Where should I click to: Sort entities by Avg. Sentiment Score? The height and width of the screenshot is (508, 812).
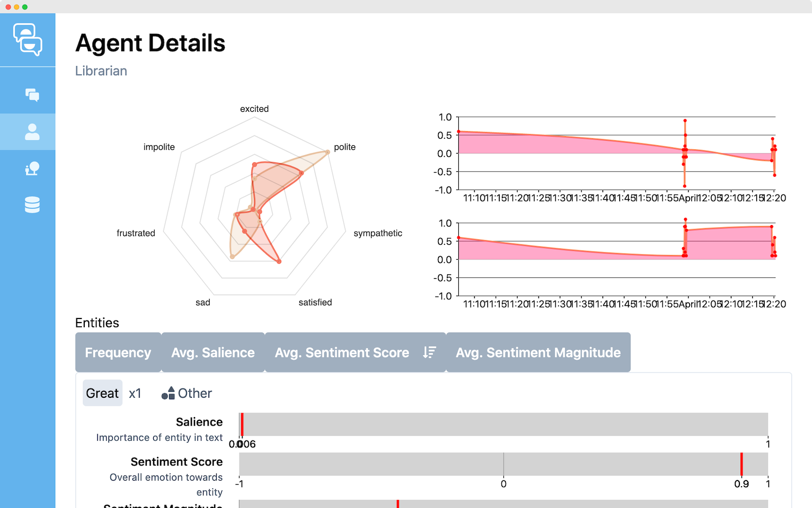click(342, 353)
